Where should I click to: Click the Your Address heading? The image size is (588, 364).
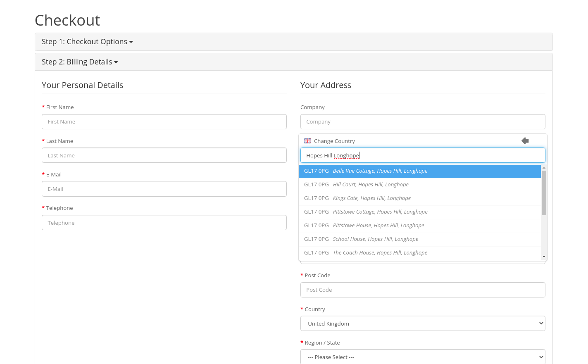pos(326,85)
